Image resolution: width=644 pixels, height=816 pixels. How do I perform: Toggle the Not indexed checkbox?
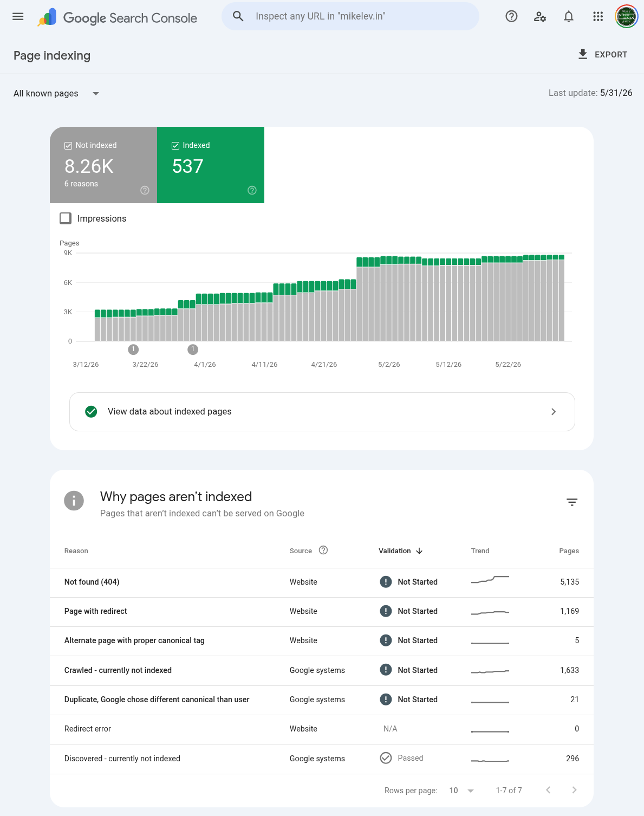68,145
